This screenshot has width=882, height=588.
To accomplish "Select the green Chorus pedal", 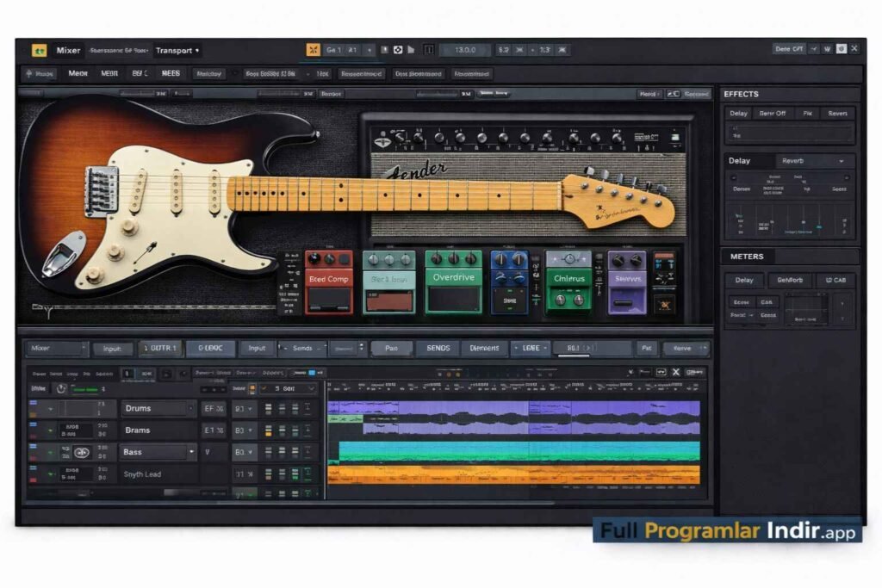I will coord(570,280).
